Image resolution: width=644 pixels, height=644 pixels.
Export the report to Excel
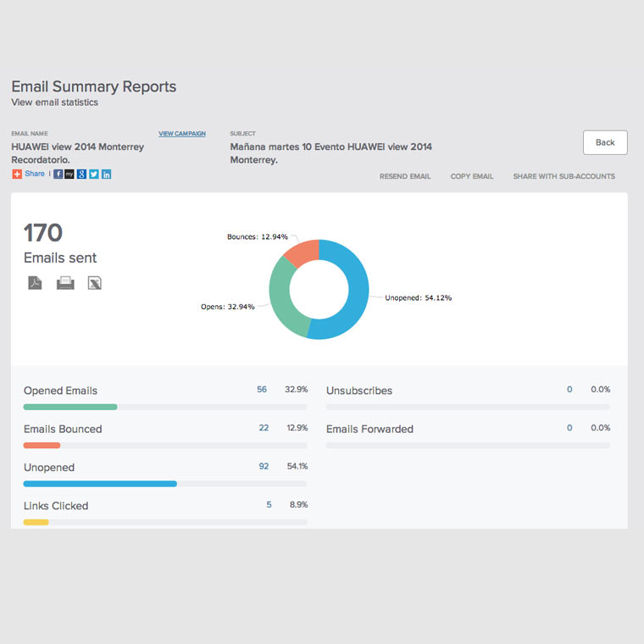point(95,283)
